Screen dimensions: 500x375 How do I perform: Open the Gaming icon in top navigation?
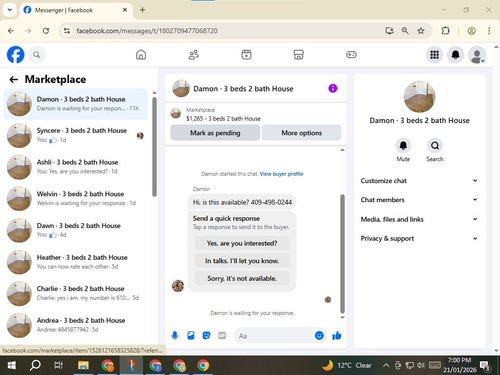(x=351, y=55)
